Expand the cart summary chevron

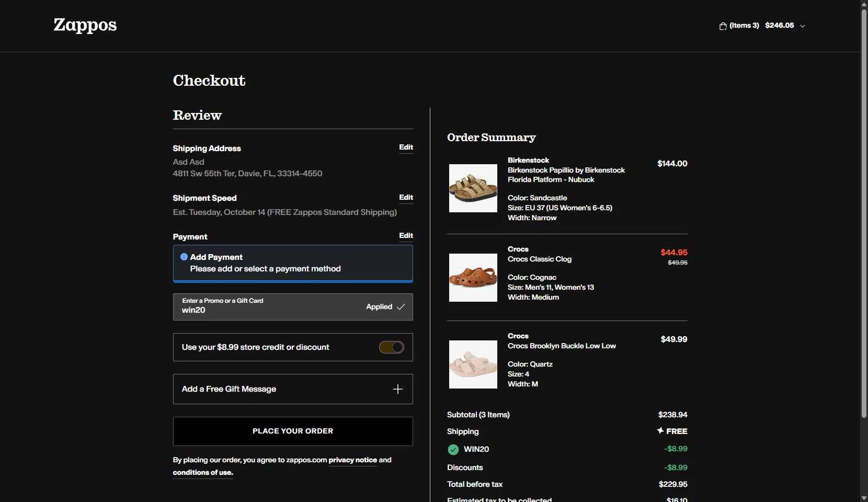click(803, 26)
